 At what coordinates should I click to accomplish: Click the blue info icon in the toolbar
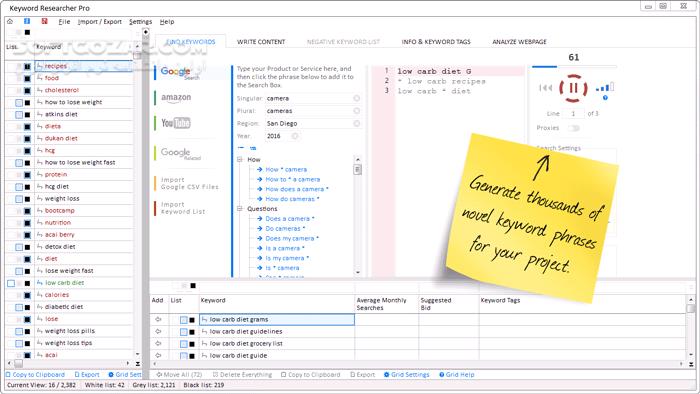(27, 21)
